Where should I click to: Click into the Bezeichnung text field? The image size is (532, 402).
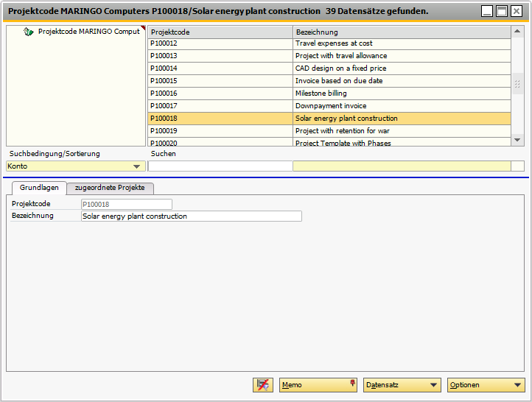click(191, 216)
